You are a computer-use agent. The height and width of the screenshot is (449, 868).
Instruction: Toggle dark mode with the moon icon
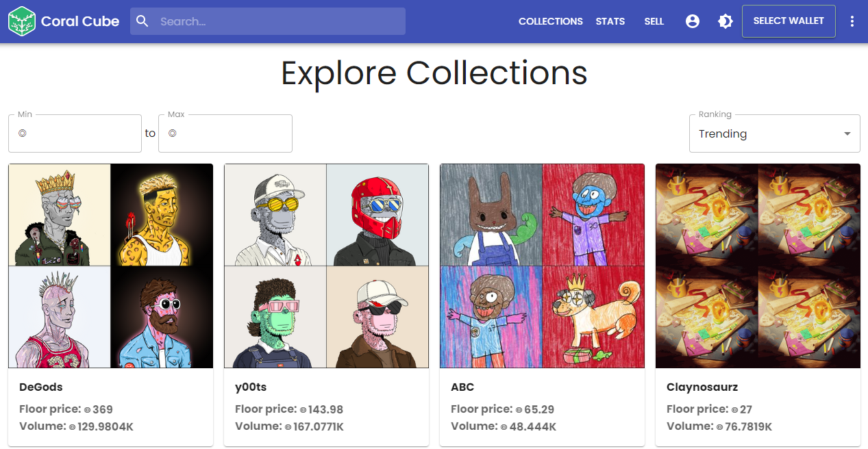pos(725,21)
